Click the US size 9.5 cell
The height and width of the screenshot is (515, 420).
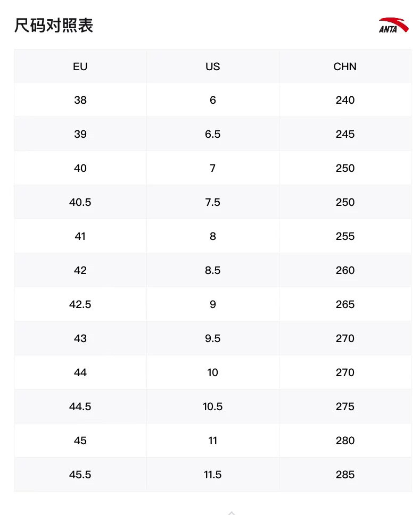point(212,338)
